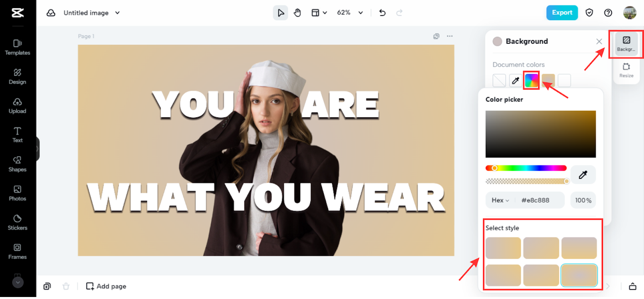Select the tan document color swatch

tap(548, 80)
